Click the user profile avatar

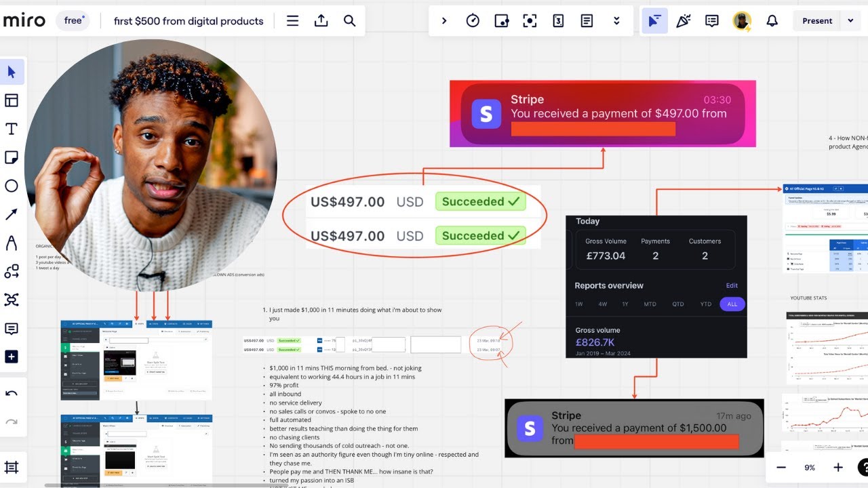pyautogui.click(x=742, y=21)
